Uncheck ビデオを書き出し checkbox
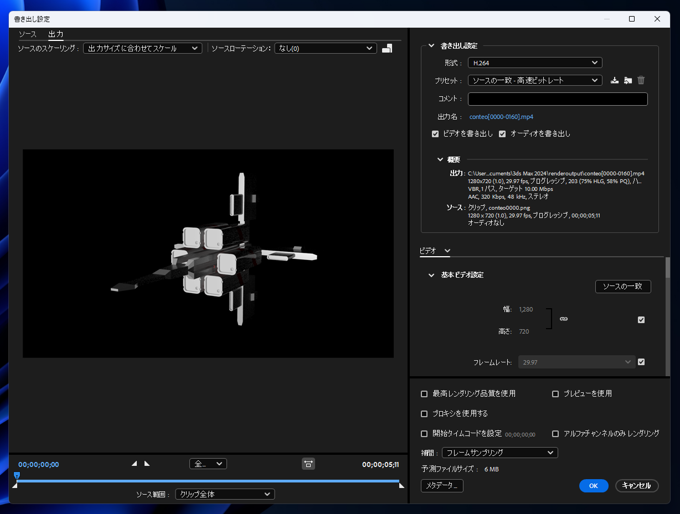Image resolution: width=680 pixels, height=514 pixels. 435,134
